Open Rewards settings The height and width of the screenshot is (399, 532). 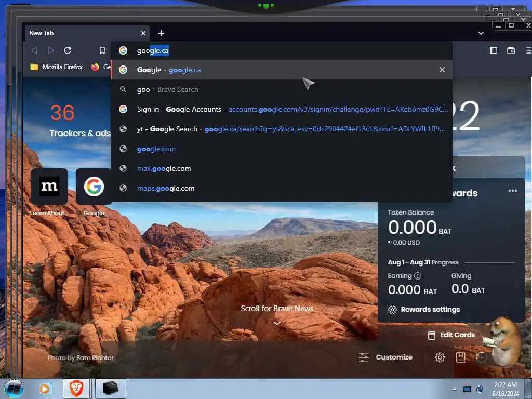tap(424, 310)
